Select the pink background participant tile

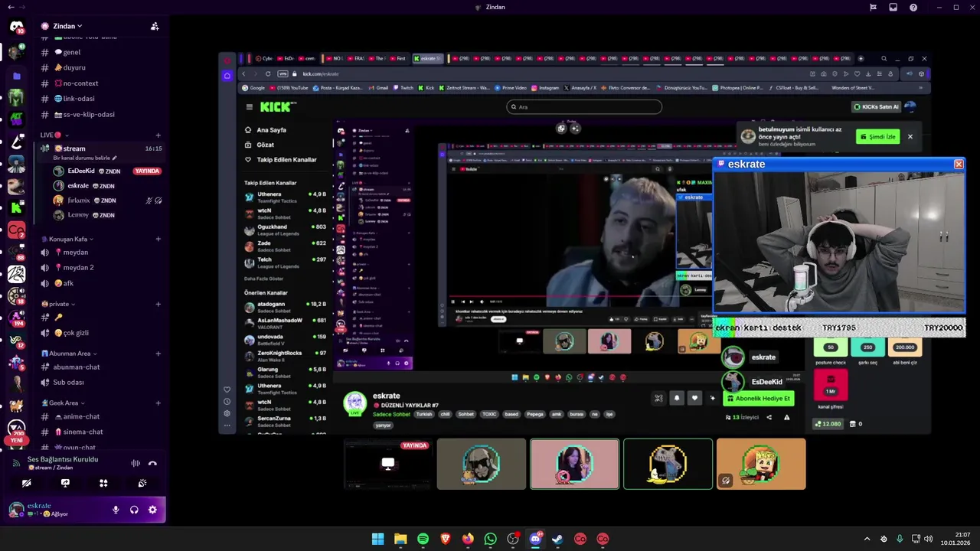point(574,464)
